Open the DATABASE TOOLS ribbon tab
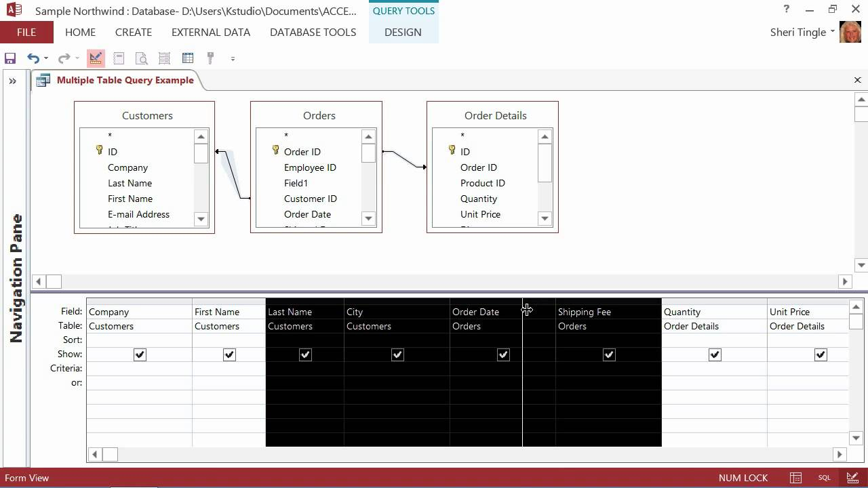The image size is (868, 488). click(313, 32)
